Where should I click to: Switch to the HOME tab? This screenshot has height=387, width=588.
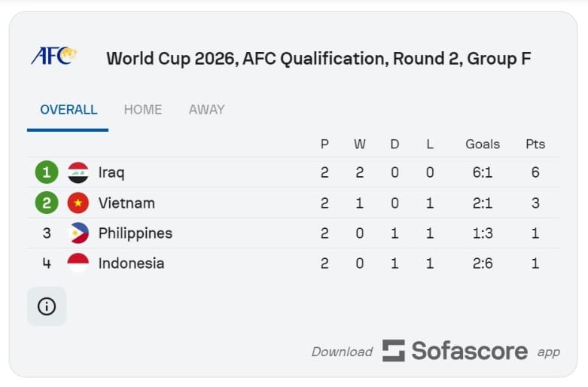(x=143, y=110)
